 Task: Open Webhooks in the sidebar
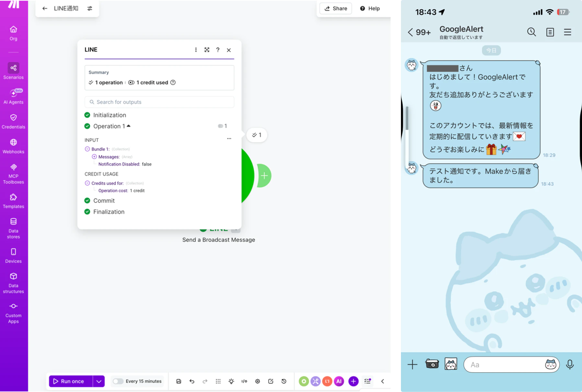[x=13, y=146]
